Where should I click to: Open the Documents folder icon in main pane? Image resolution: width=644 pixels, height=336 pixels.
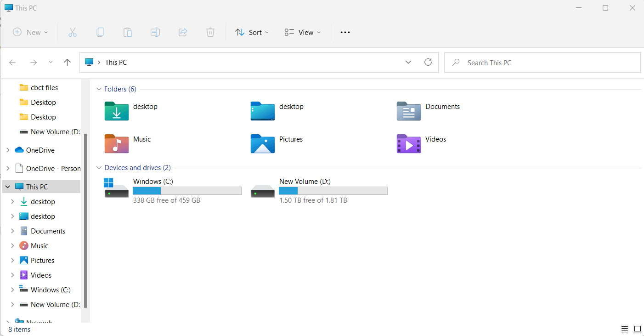409,111
